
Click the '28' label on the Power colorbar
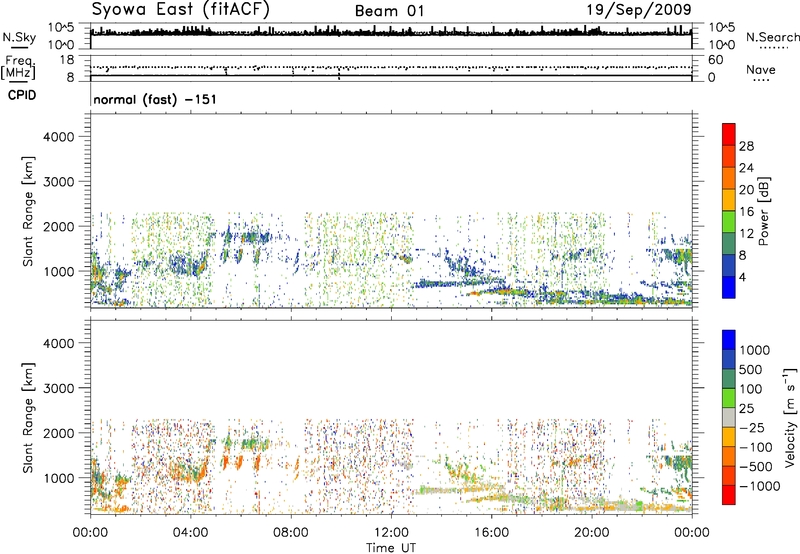tap(746, 146)
